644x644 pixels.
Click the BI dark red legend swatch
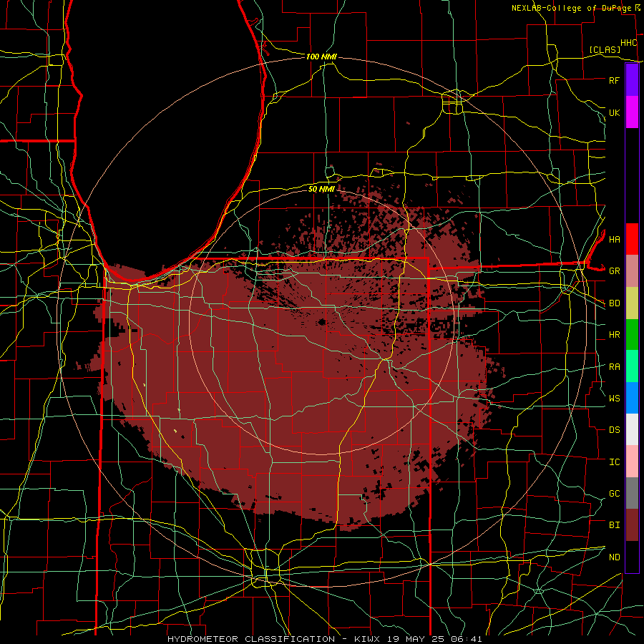[x=632, y=525]
